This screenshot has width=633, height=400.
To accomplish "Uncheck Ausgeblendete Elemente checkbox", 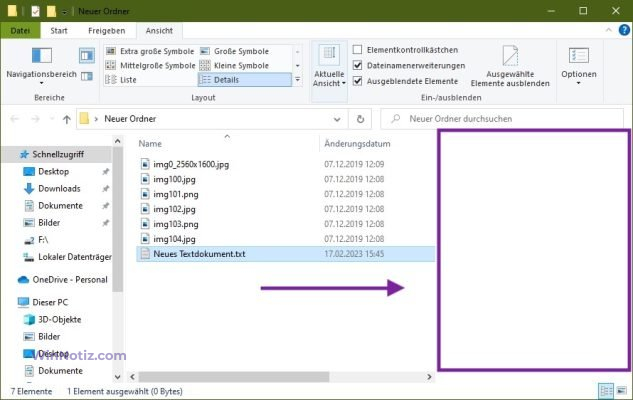I will tap(357, 81).
